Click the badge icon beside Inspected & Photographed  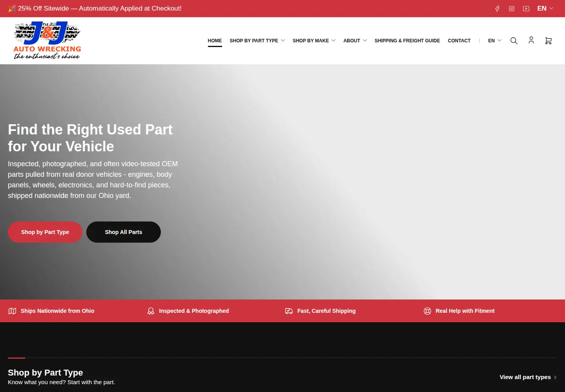pos(151,311)
